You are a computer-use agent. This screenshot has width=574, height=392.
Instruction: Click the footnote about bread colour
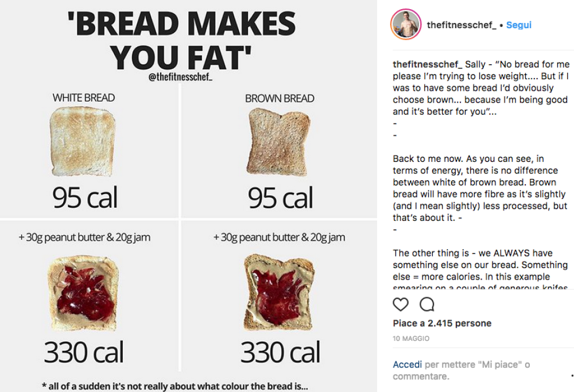point(175,386)
